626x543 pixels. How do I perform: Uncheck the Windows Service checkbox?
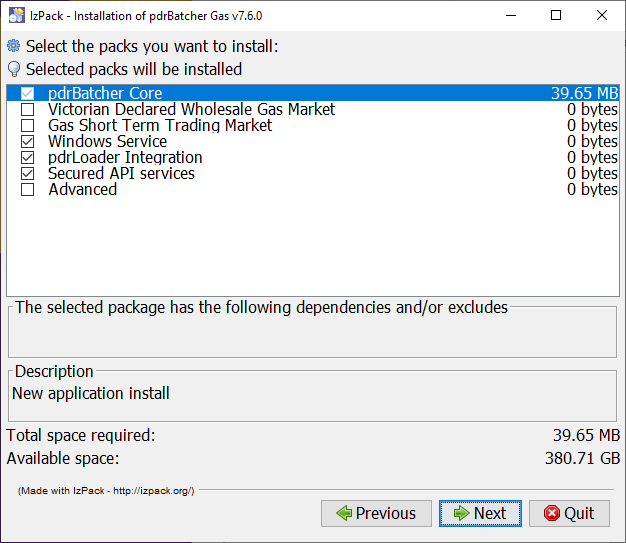click(28, 141)
